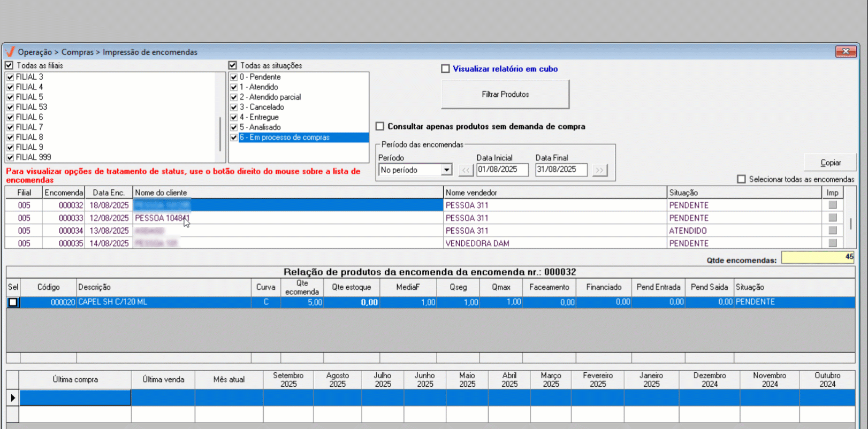Check Consultar apenas produtos sem demanda
This screenshot has width=868, height=429.
click(x=380, y=127)
